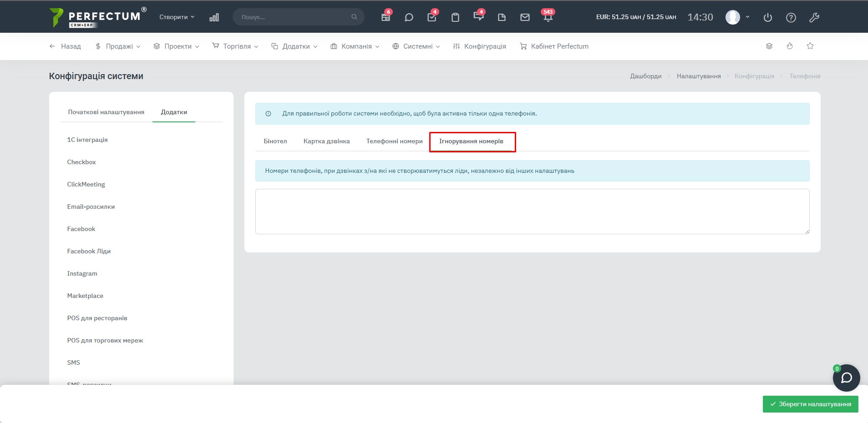Click the chat bubble icon in header
The width and height of the screenshot is (868, 423).
pyautogui.click(x=409, y=17)
